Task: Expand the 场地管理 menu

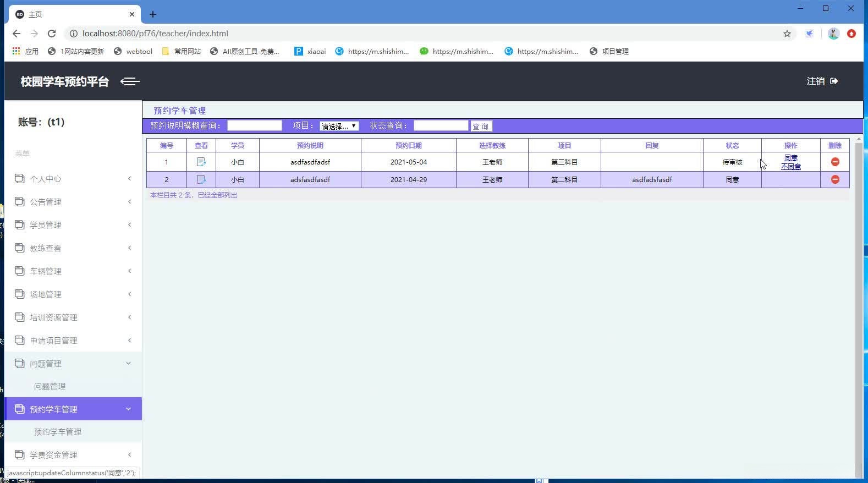Action: click(73, 294)
